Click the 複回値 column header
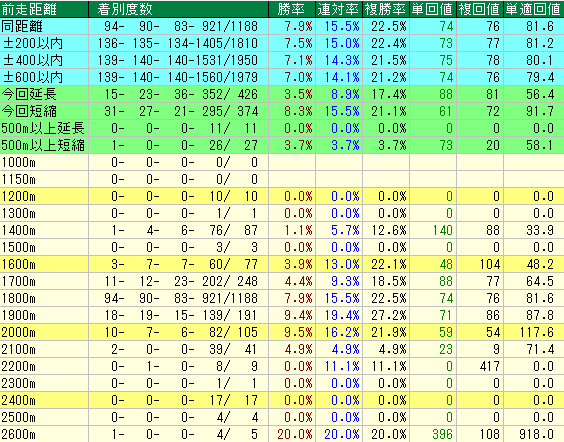The image size is (564, 442). click(480, 9)
